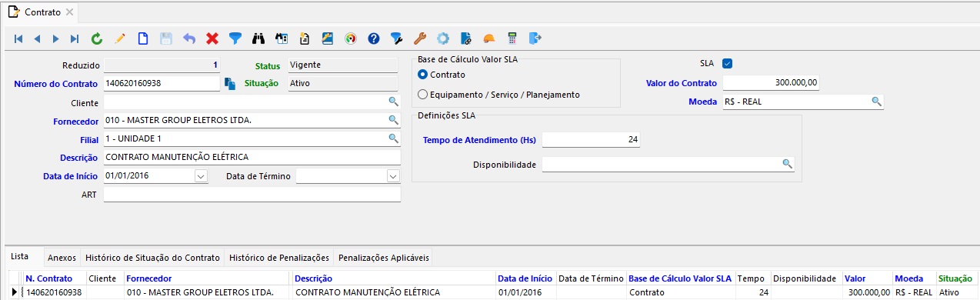This screenshot has width=980, height=300.
Task: Click the funnel with wrench icon
Action: (397, 38)
